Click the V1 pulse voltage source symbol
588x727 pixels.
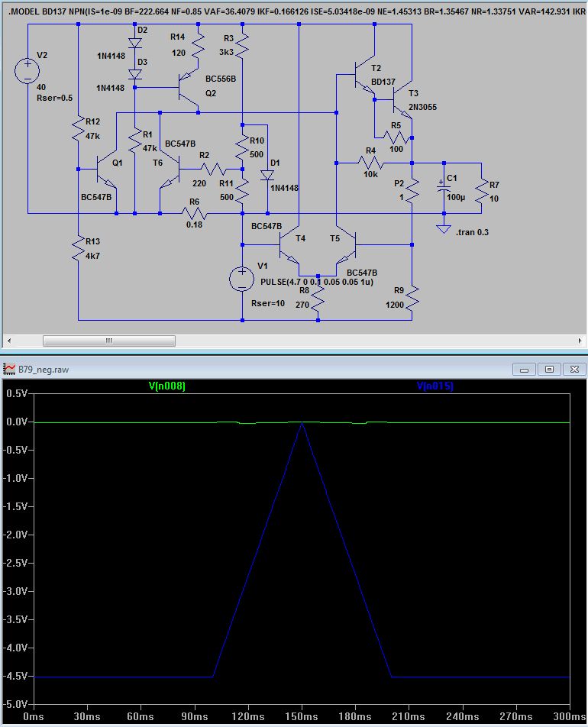[x=242, y=279]
